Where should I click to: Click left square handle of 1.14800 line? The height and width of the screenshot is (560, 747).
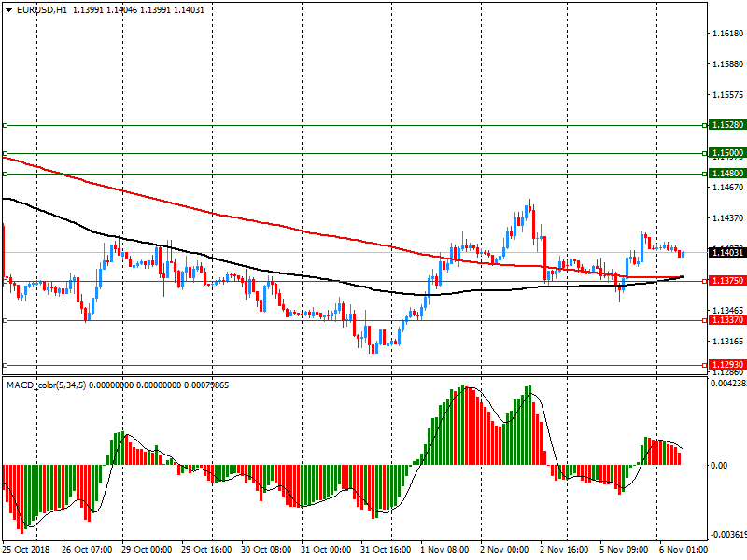[x=5, y=175]
